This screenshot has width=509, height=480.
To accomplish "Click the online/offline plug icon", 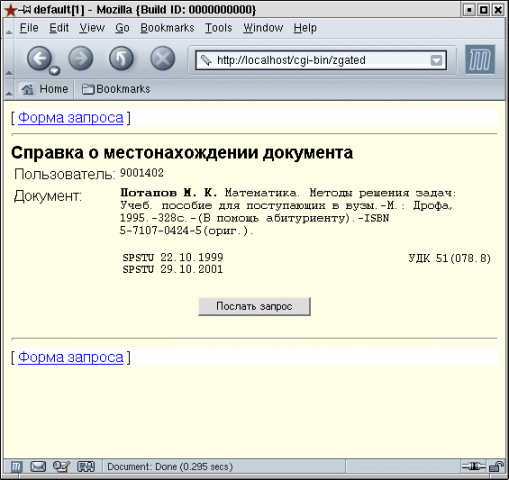I will (474, 467).
